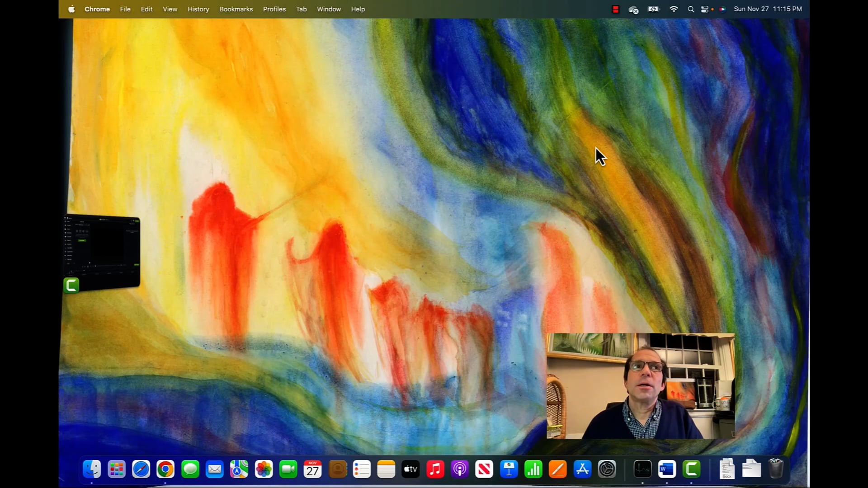The image size is (868, 488).
Task: Open System Preferences from Dock
Action: (x=607, y=469)
